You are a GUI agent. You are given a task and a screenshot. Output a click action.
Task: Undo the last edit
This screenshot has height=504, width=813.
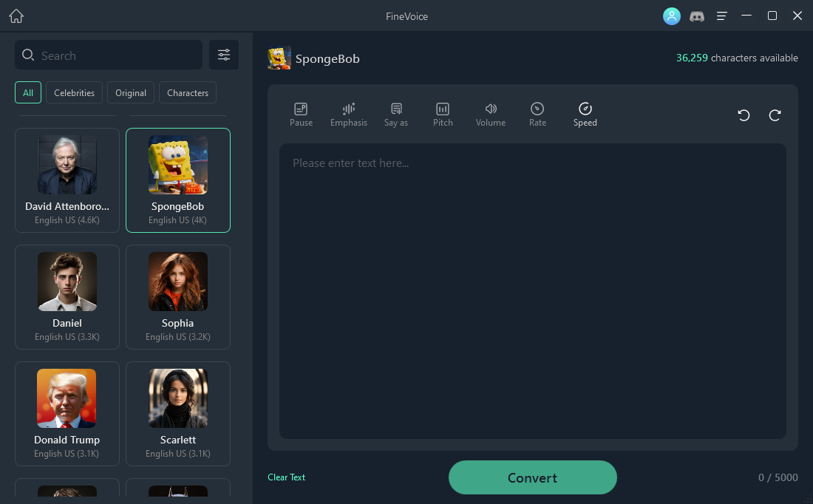coord(744,115)
